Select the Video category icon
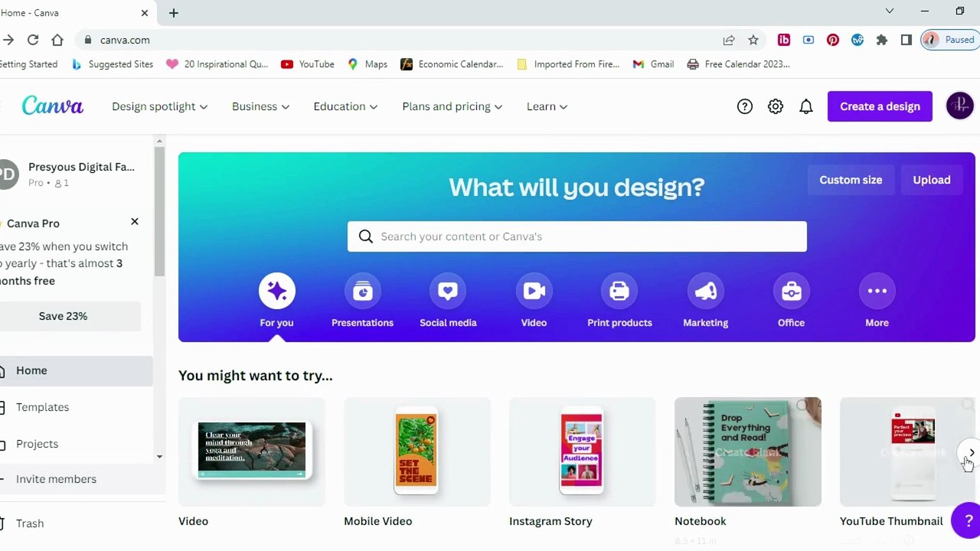This screenshot has width=980, height=551. click(534, 291)
